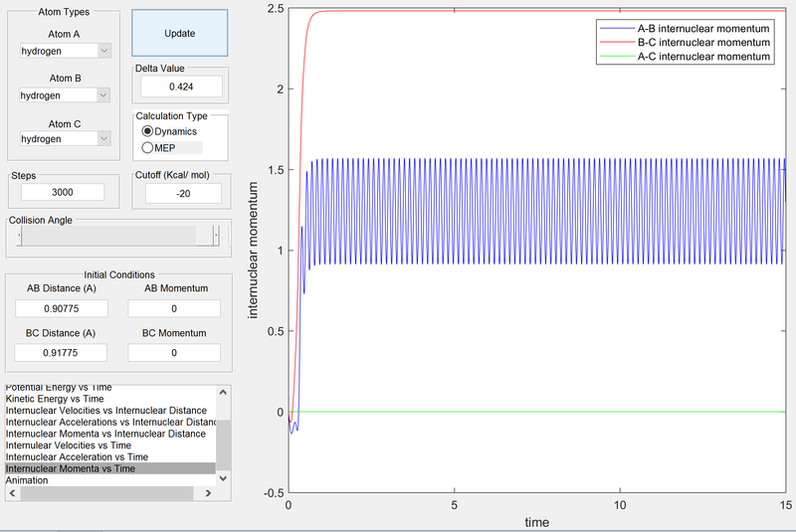Click the BC Distance field
Image resolution: width=796 pixels, height=532 pixels.
tap(61, 352)
